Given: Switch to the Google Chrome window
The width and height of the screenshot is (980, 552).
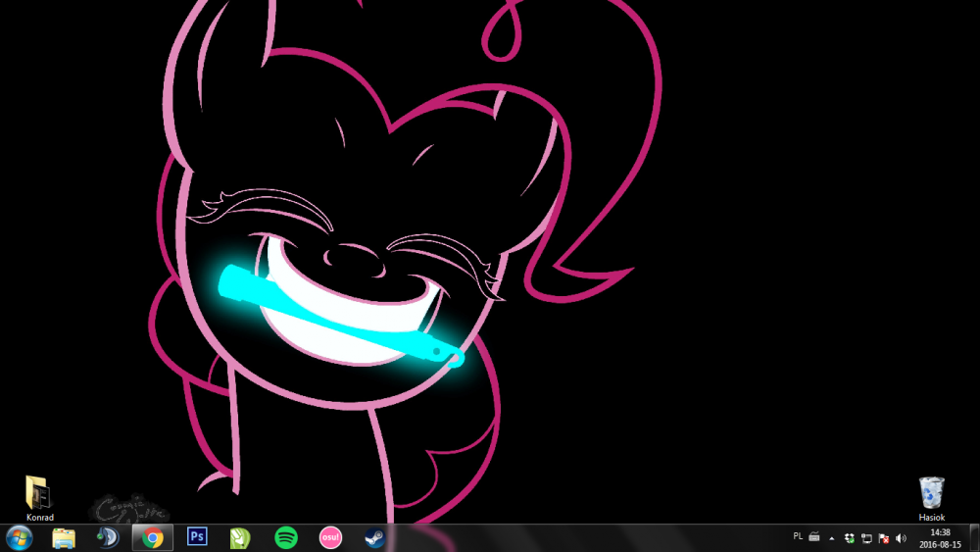Looking at the screenshot, I should click(x=153, y=537).
